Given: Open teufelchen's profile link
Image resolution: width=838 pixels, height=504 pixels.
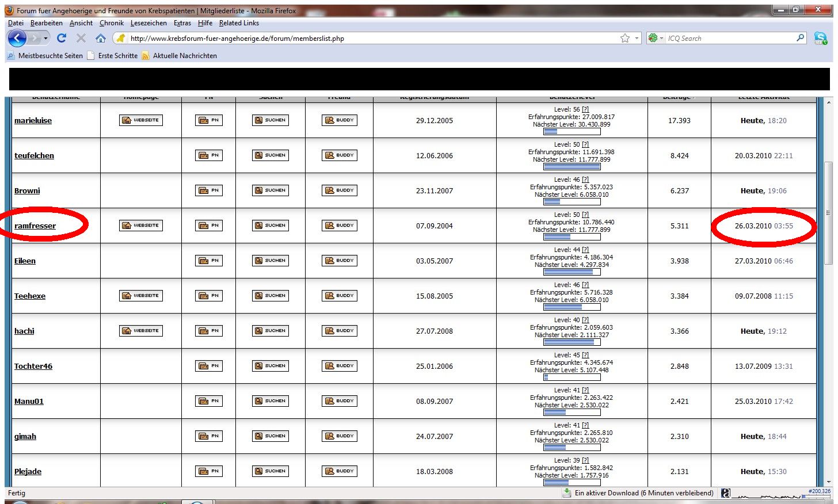Looking at the screenshot, I should 34,156.
